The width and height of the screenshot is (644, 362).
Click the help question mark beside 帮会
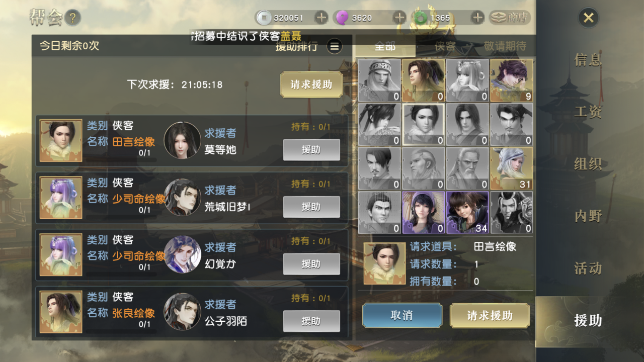(x=72, y=18)
